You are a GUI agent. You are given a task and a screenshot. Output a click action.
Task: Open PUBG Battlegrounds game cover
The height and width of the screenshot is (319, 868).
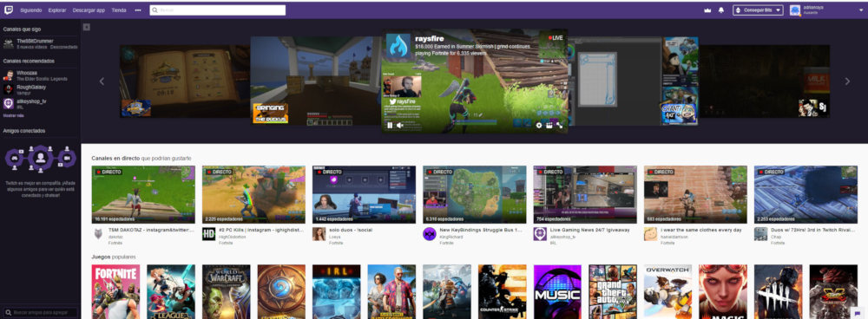392,292
